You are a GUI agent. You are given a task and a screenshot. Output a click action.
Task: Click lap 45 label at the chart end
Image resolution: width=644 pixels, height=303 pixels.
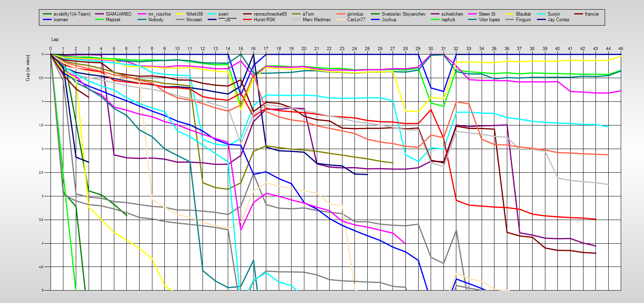point(621,49)
